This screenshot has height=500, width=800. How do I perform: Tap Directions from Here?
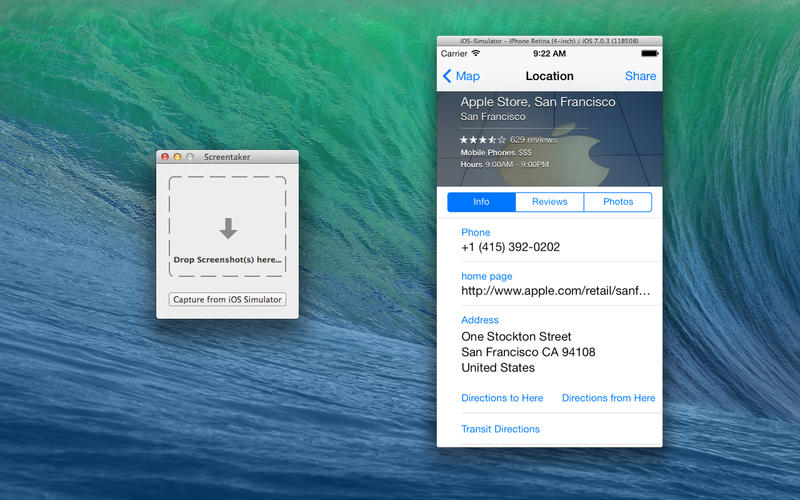pyautogui.click(x=608, y=398)
